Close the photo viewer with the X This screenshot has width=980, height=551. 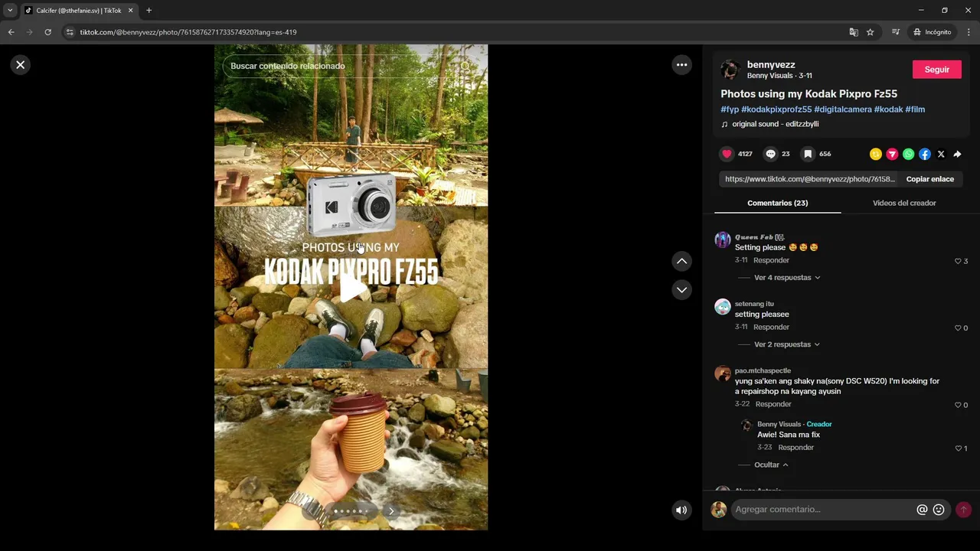21,65
